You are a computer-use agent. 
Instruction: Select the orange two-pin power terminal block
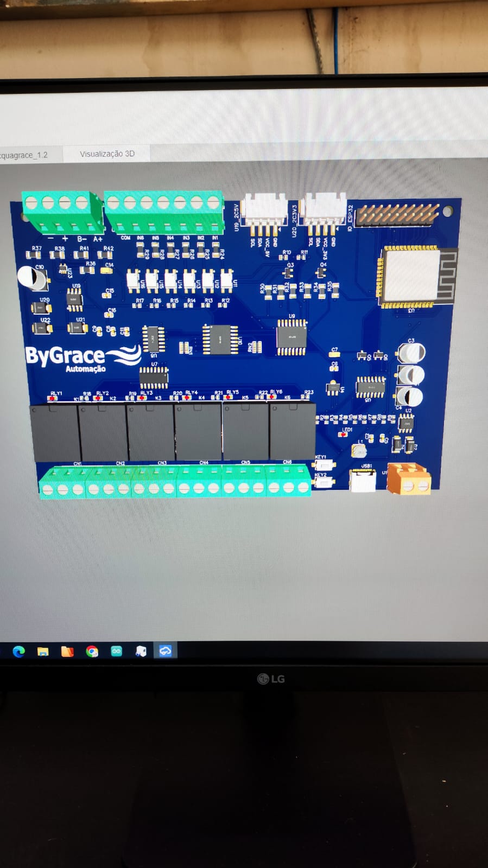coord(409,478)
